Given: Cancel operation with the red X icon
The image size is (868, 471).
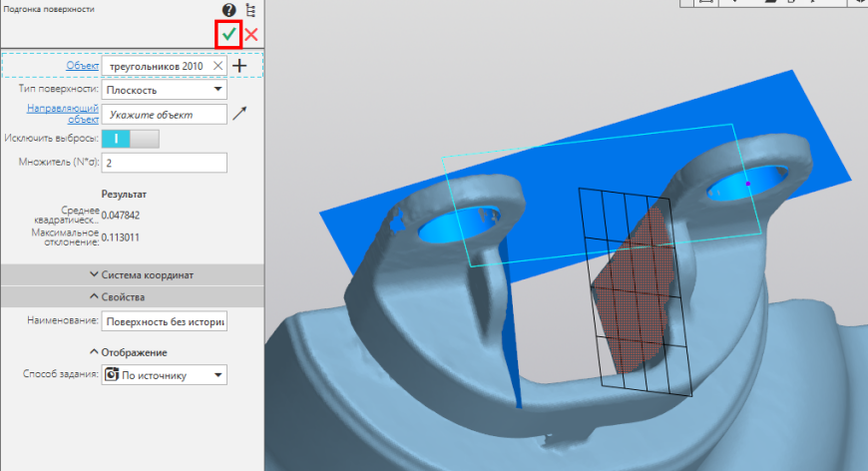Looking at the screenshot, I should [x=251, y=35].
